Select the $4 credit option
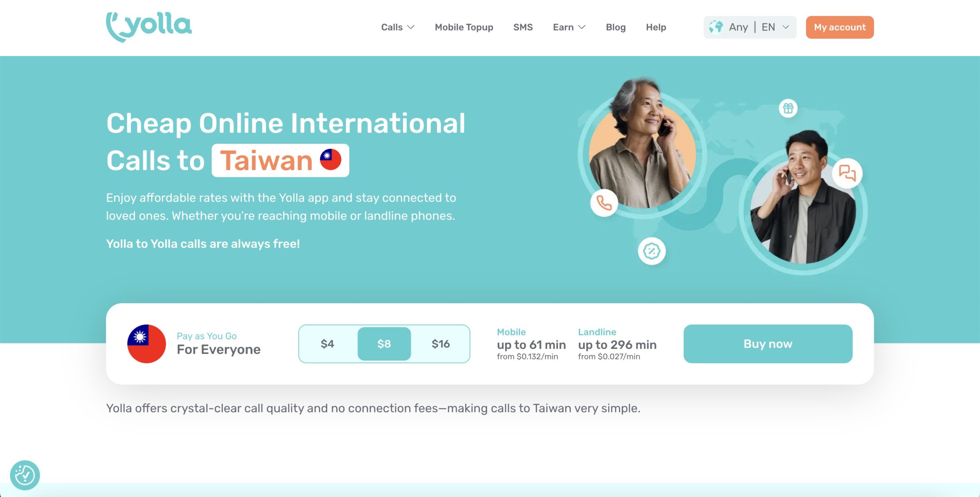Image resolution: width=980 pixels, height=497 pixels. pyautogui.click(x=327, y=344)
